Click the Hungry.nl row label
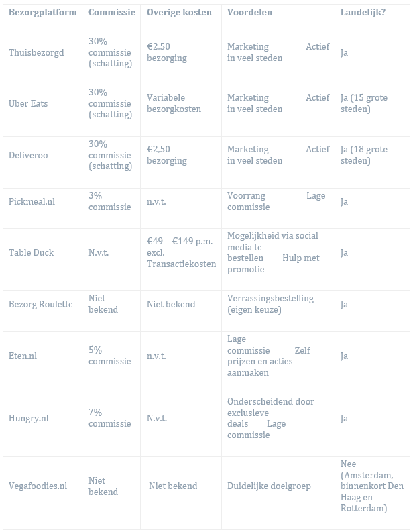Viewport: 413px width, 532px height. click(29, 419)
